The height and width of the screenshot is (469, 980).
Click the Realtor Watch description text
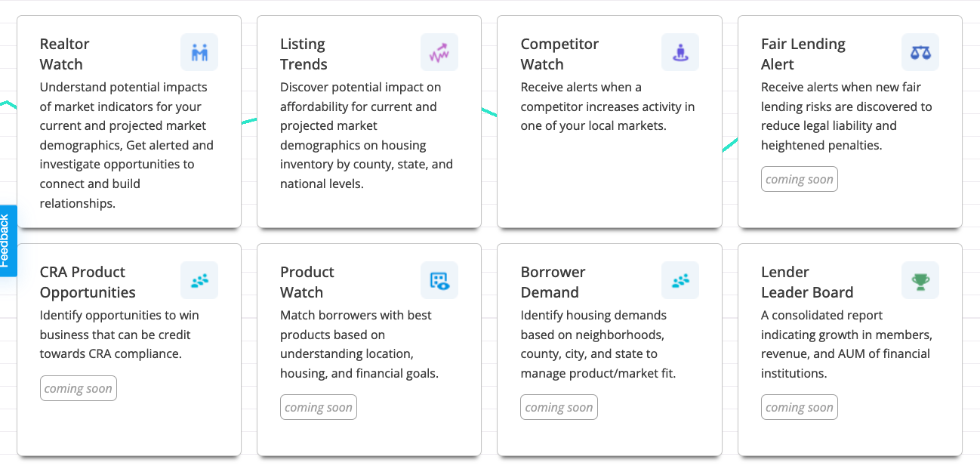pos(126,145)
